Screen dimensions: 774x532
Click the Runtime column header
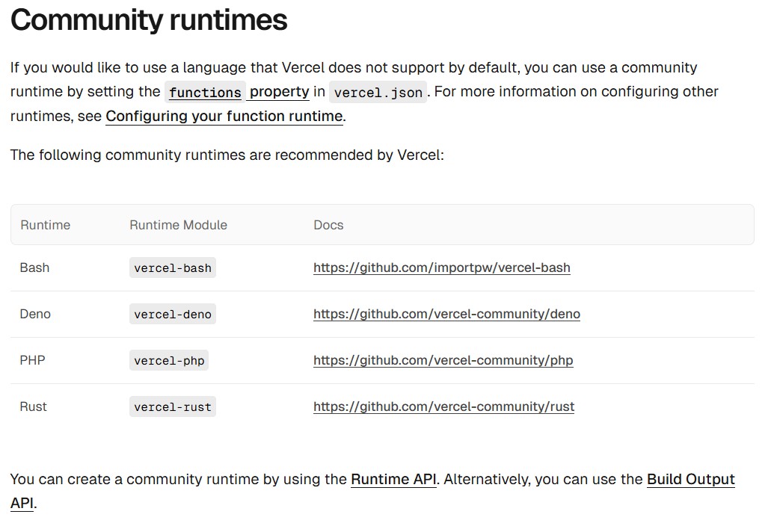coord(45,225)
